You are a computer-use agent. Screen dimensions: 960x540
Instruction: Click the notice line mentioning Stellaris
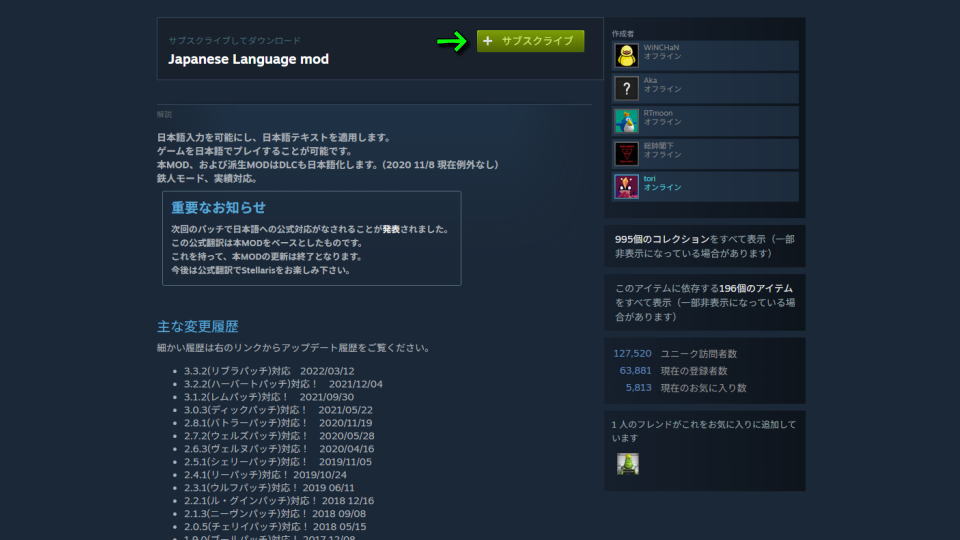(x=260, y=271)
